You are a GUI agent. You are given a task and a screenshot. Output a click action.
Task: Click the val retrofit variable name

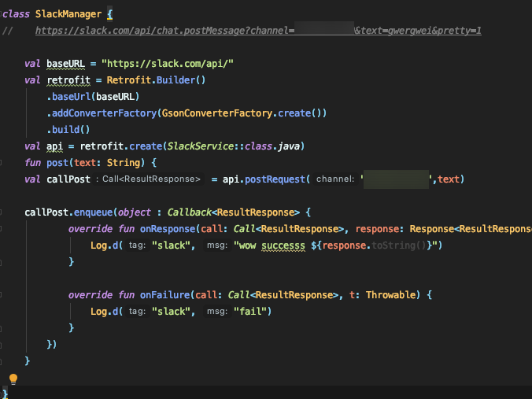tap(68, 80)
